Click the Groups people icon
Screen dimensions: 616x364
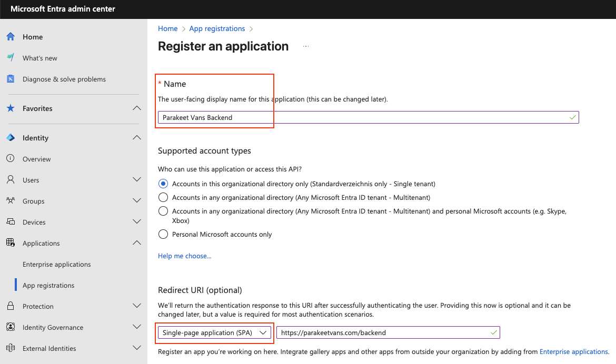point(11,200)
